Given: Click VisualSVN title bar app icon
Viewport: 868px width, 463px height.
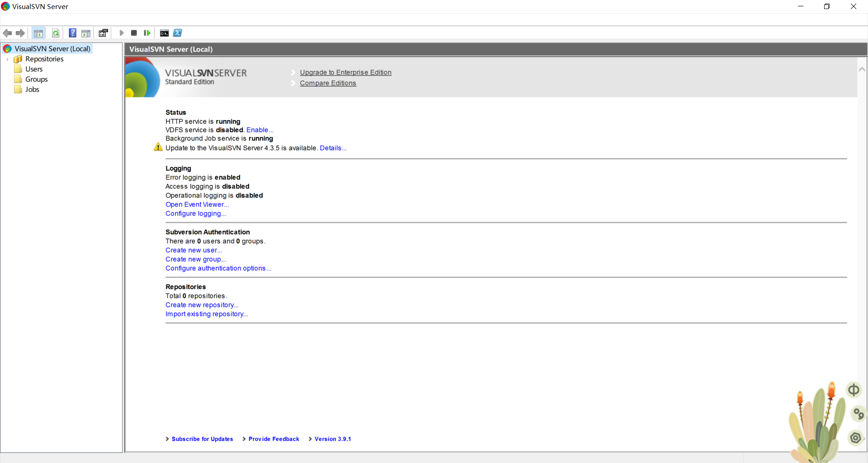Looking at the screenshot, I should tap(6, 6).
